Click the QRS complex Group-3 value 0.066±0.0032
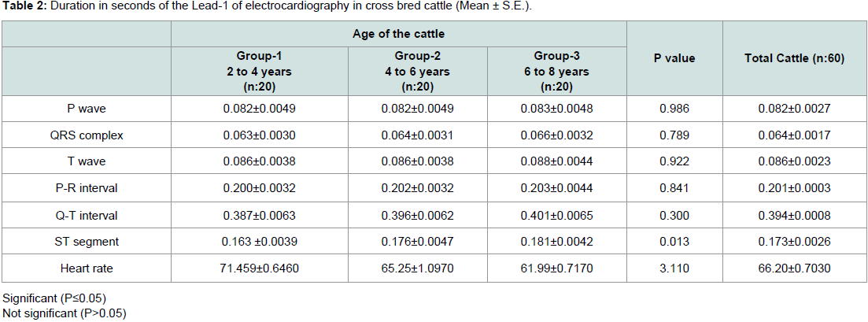This screenshot has width=868, height=322. (x=556, y=135)
